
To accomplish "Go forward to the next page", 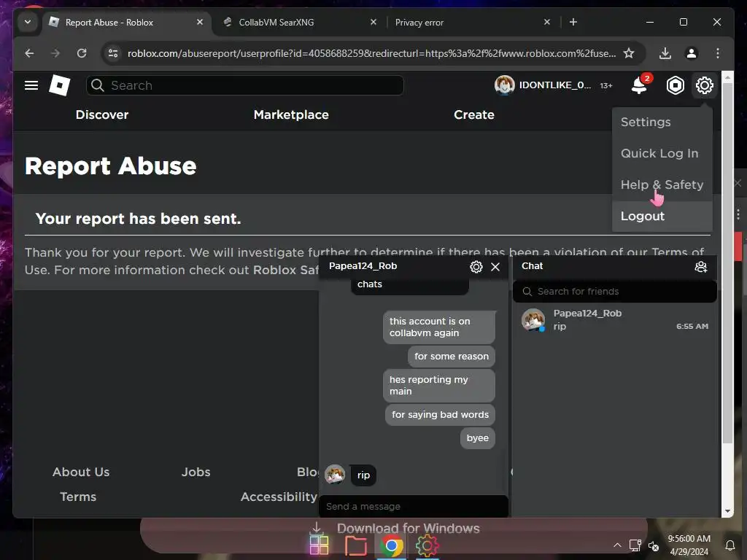I will point(55,52).
